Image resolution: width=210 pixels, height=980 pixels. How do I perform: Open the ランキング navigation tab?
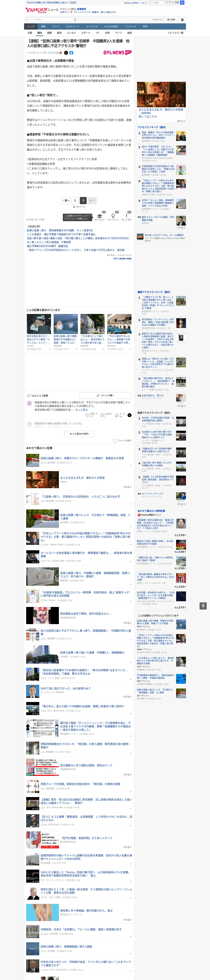coord(130,27)
